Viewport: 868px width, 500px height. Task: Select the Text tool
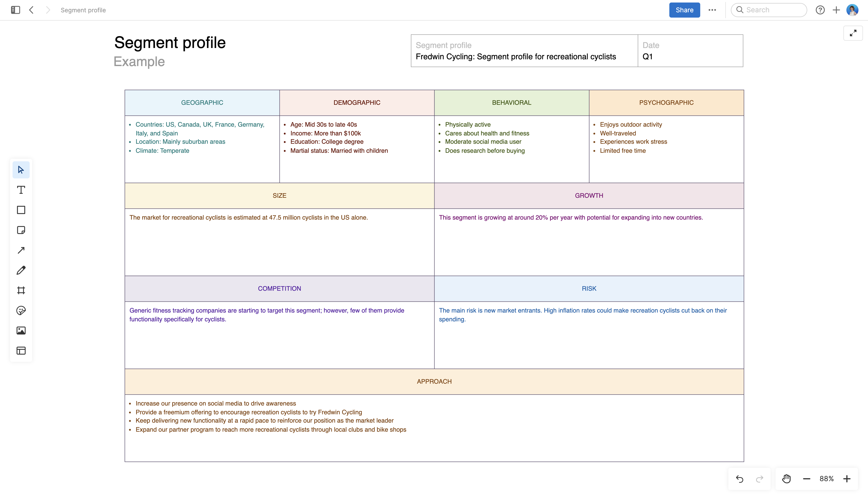21,189
